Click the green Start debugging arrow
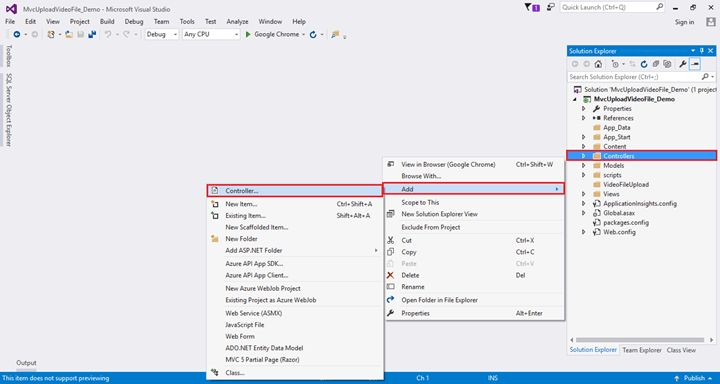The width and height of the screenshot is (720, 384). [x=248, y=34]
